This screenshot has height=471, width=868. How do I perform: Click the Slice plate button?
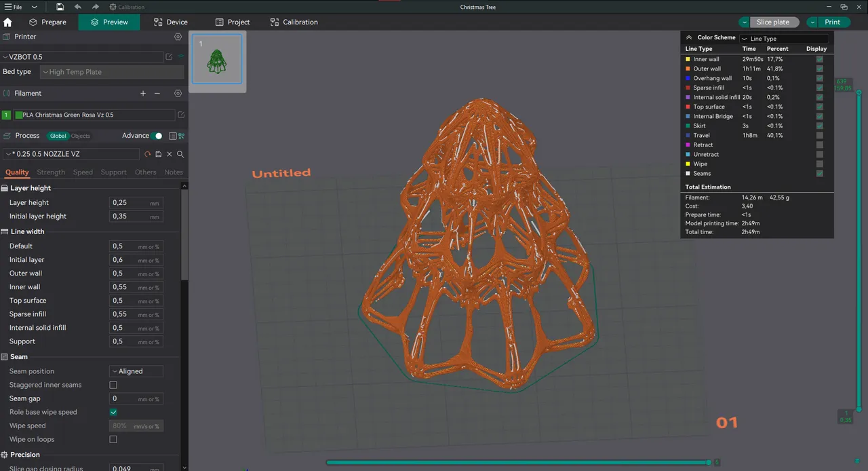point(772,22)
